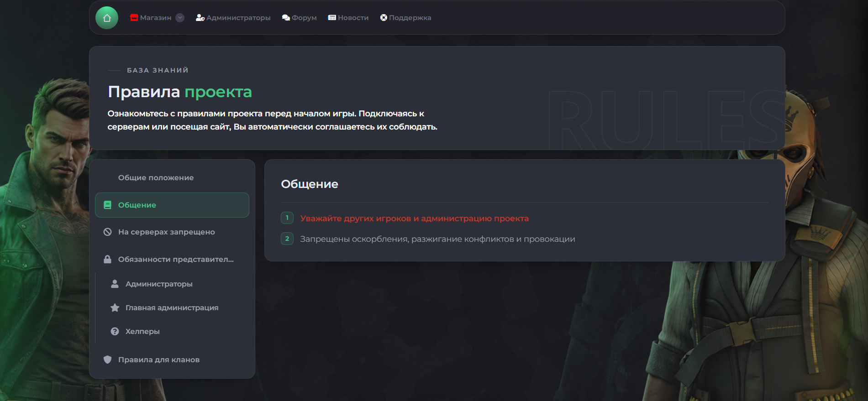Click the Поддержка lifebuoy icon
This screenshot has width=868, height=401.
[x=384, y=18]
